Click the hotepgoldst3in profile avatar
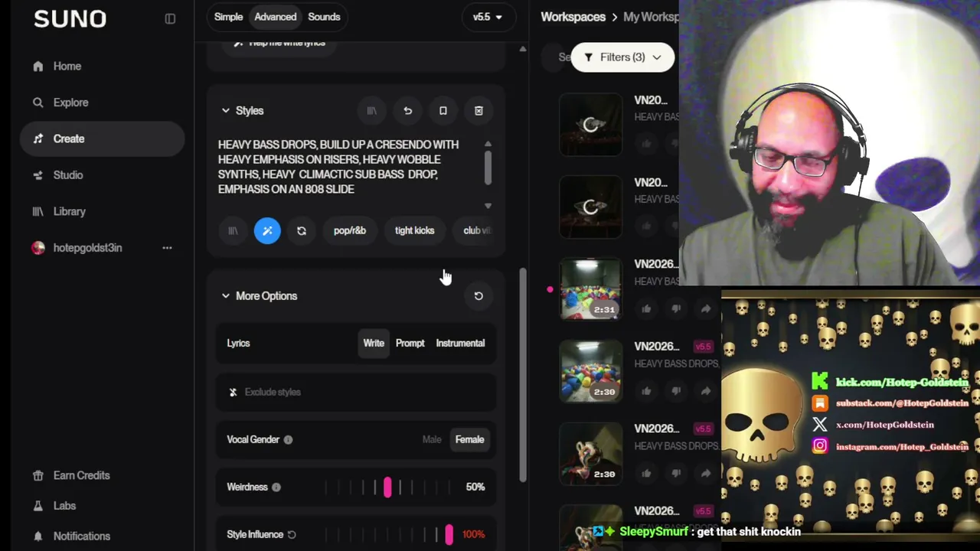Screen dimensions: 980x551 [x=38, y=248]
